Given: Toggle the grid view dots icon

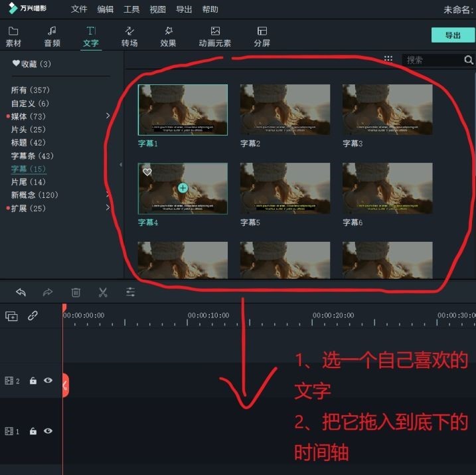Looking at the screenshot, I should point(388,58).
